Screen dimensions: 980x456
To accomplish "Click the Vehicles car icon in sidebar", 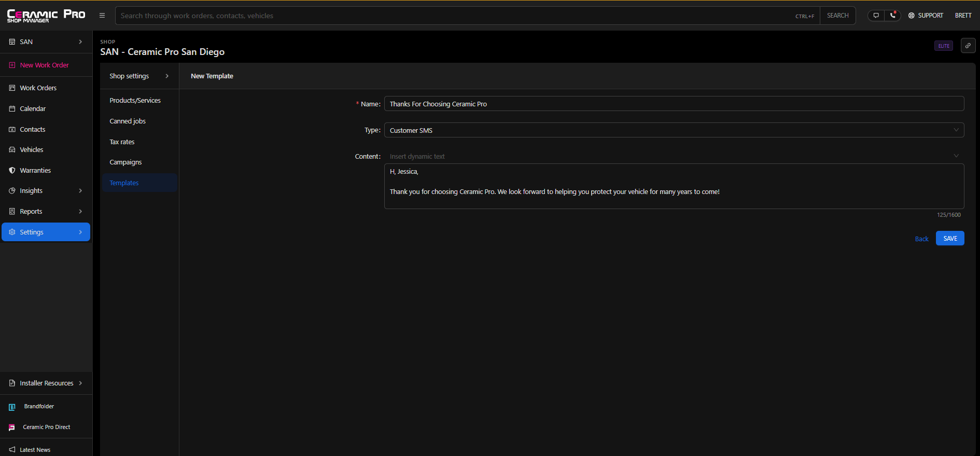I will click(12, 150).
